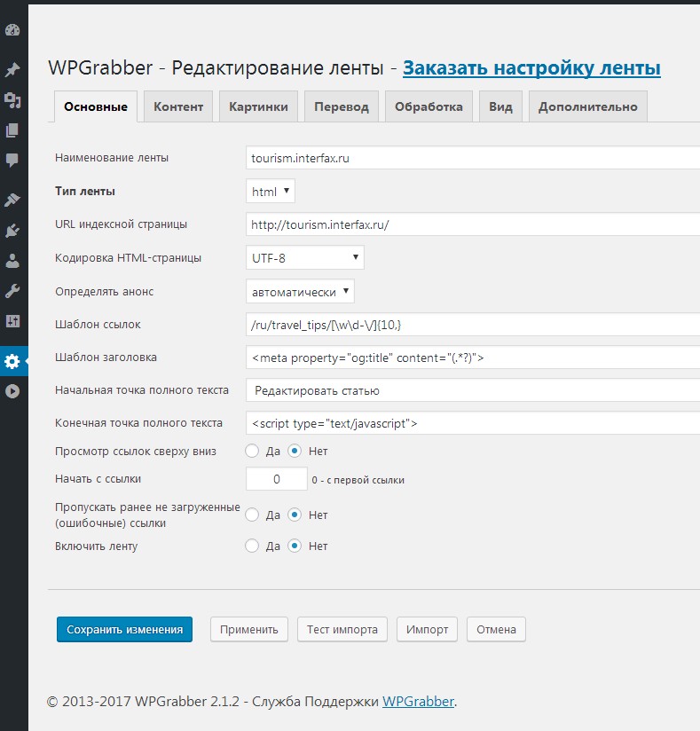Open the Заказать настройку ленты link

click(531, 68)
